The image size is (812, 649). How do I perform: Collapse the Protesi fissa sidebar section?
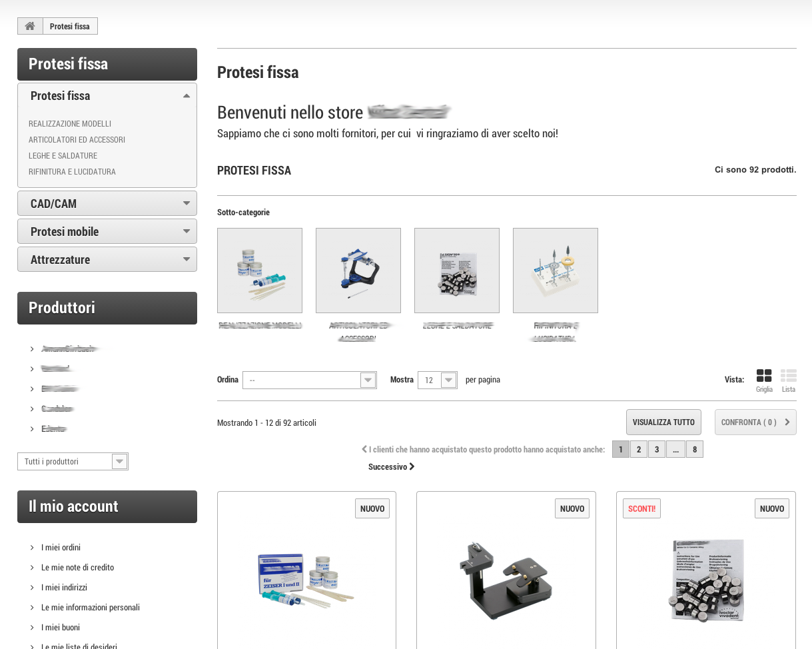tap(187, 96)
